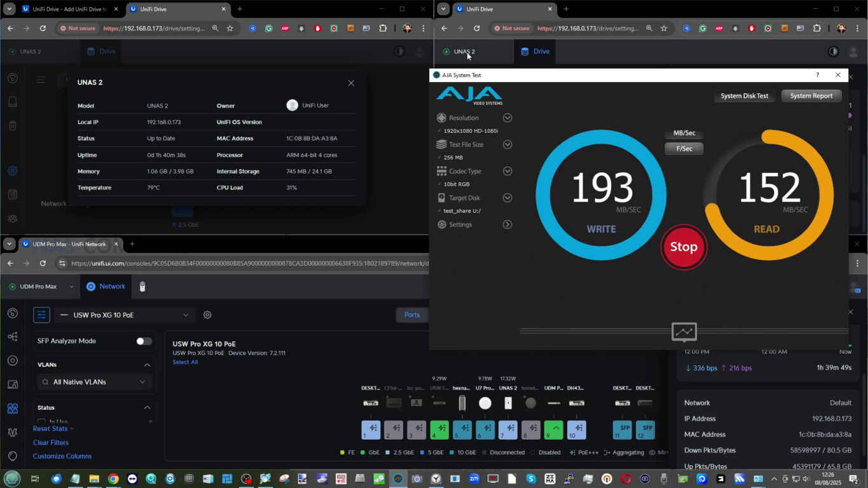Select uplink switch port 9
The width and height of the screenshot is (868, 488).
[x=554, y=430]
